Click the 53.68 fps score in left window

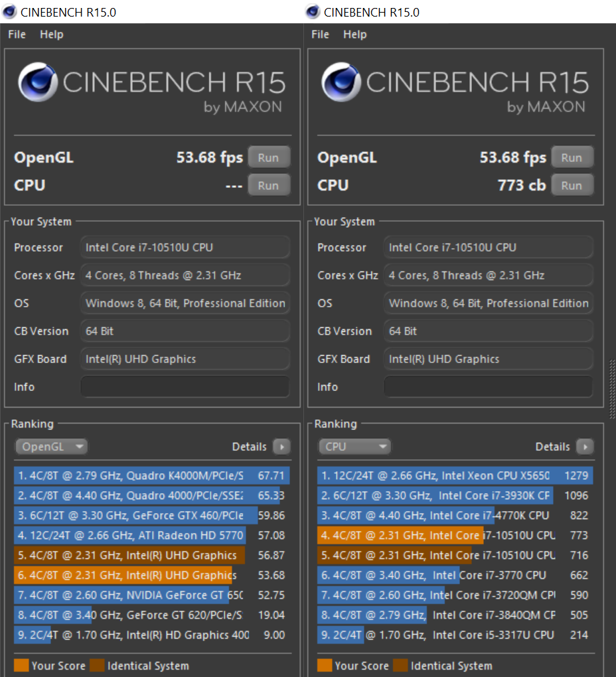(x=210, y=157)
